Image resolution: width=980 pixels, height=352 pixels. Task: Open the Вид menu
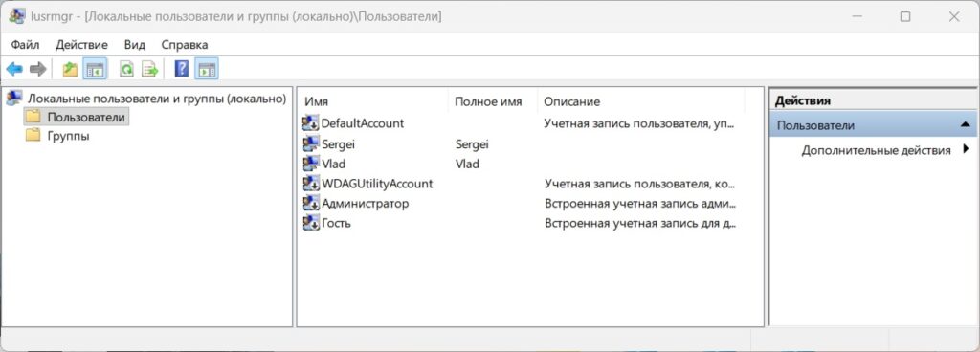(x=134, y=45)
